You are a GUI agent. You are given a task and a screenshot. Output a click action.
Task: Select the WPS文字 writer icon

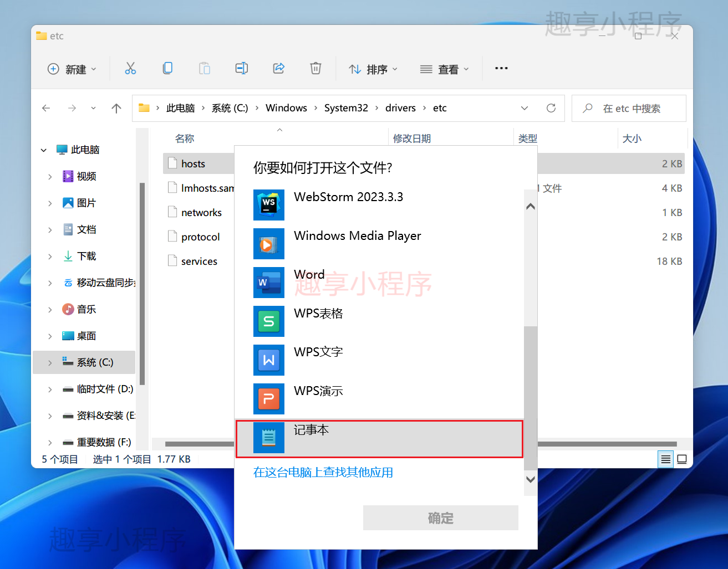point(269,360)
